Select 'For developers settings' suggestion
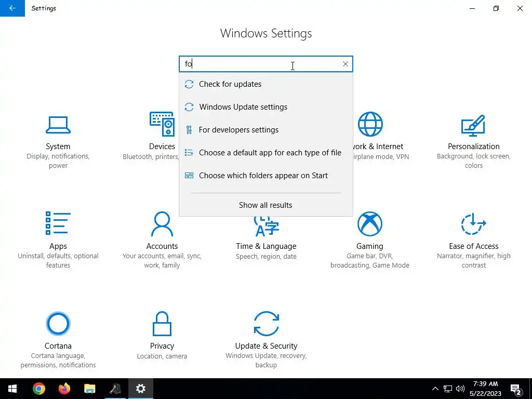The image size is (532, 399). (265, 129)
